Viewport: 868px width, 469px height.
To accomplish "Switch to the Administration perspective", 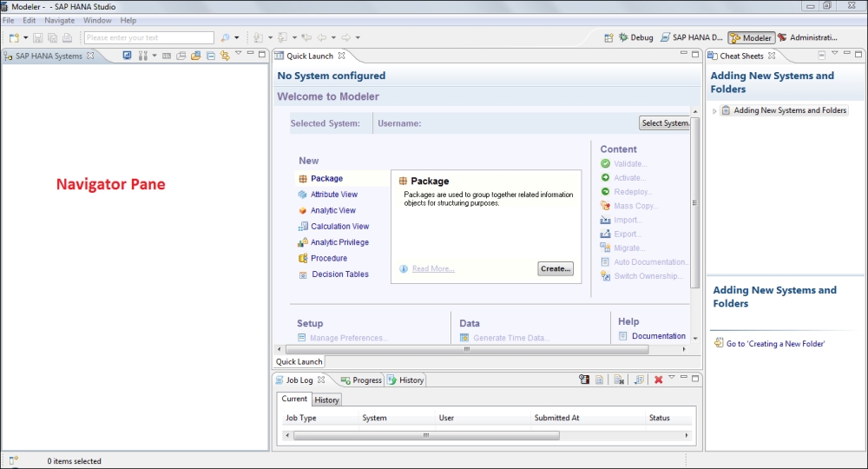I will (807, 37).
